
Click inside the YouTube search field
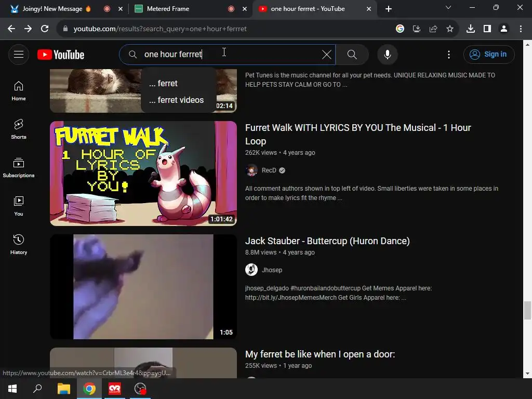(228, 54)
